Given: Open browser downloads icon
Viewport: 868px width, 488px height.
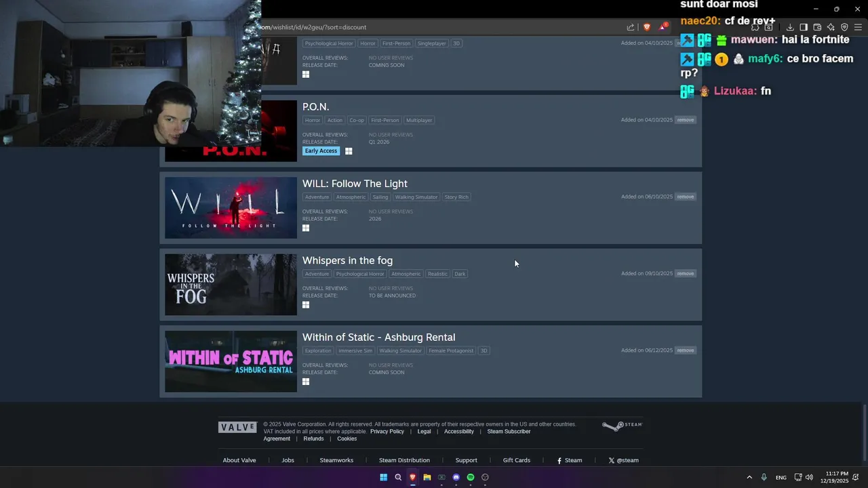Looking at the screenshot, I should (790, 27).
